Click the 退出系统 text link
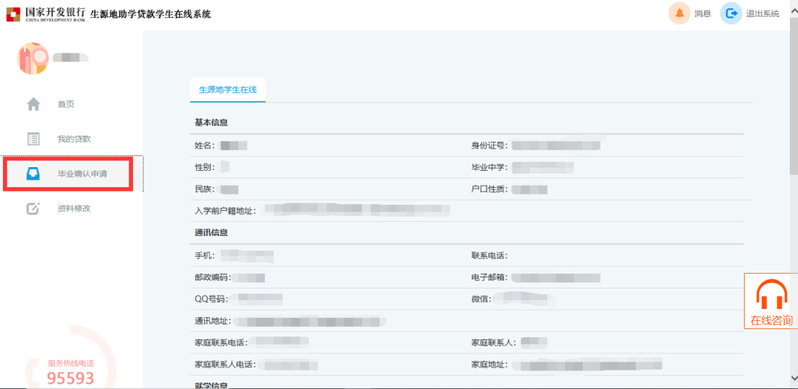 (x=762, y=14)
